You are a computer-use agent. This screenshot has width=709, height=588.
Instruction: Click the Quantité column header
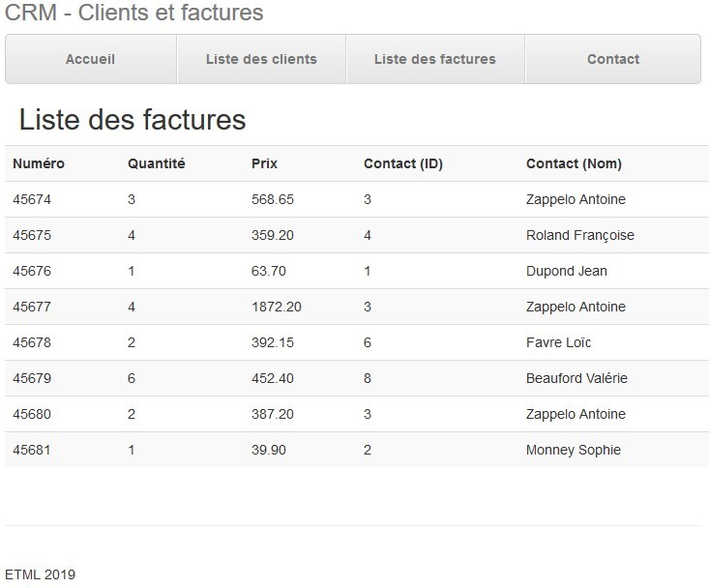[x=156, y=163]
